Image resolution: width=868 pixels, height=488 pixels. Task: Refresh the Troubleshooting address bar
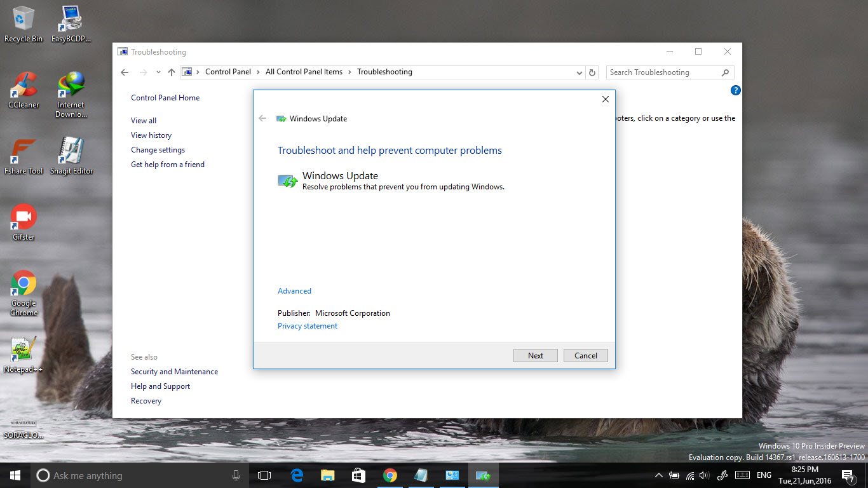tap(592, 72)
